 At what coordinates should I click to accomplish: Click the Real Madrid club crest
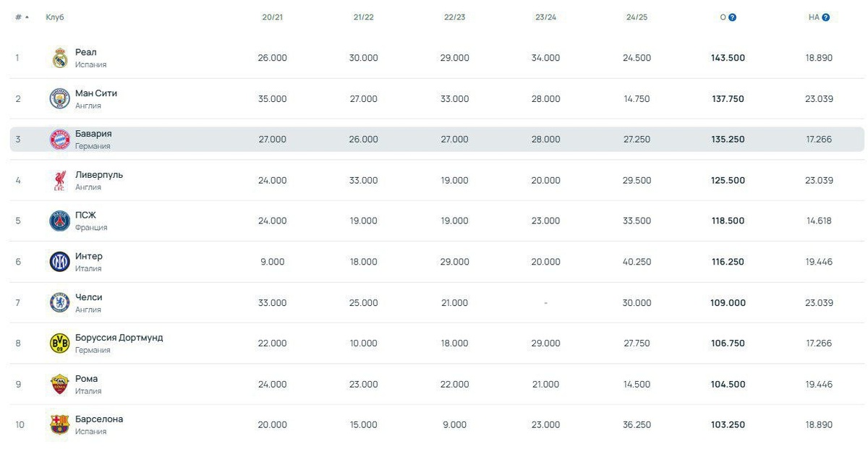(59, 58)
